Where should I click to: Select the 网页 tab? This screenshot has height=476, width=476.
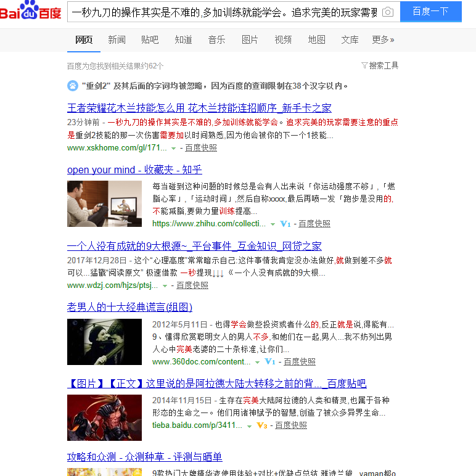pyautogui.click(x=84, y=39)
